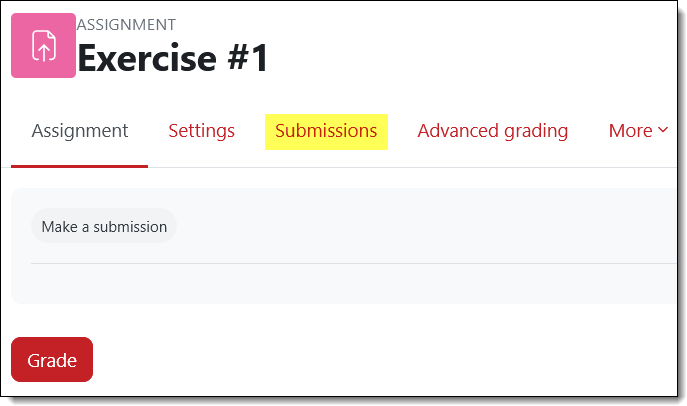Open the Assignment tab
Screen dimensions: 687x406
(x=80, y=131)
